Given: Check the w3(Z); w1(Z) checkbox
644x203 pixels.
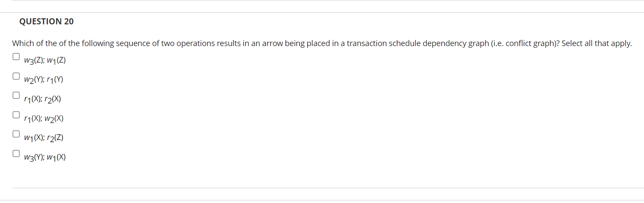Looking at the screenshot, I should pyautogui.click(x=16, y=57).
